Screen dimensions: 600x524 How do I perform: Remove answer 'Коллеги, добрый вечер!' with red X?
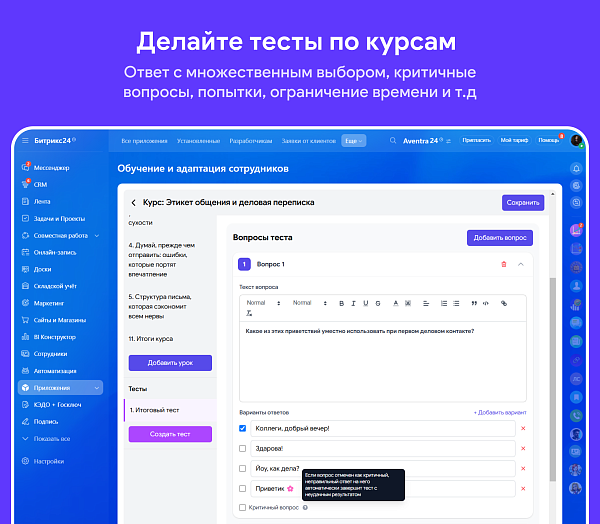523,428
